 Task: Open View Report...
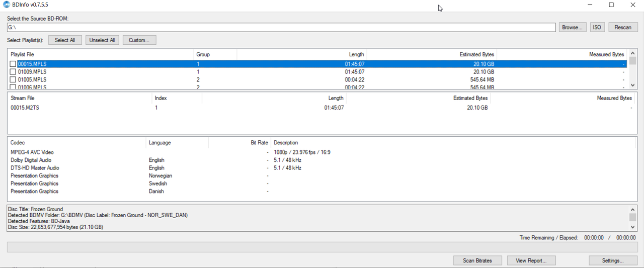pos(531,260)
